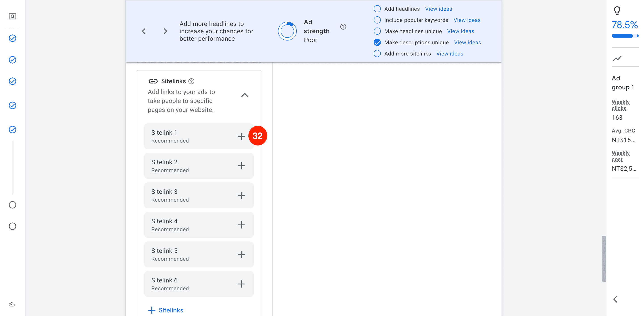The width and height of the screenshot is (644, 316).
Task: Toggle the checked Make descriptions unique item
Action: (377, 43)
